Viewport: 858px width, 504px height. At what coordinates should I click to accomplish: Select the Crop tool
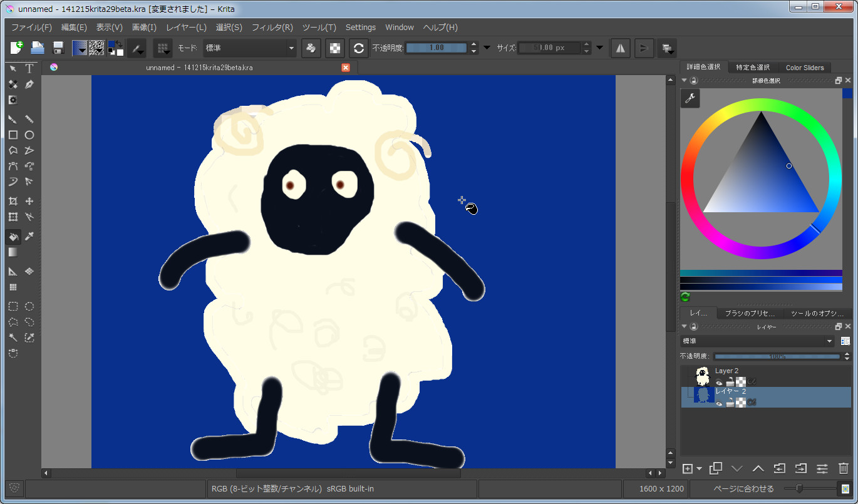point(13,200)
